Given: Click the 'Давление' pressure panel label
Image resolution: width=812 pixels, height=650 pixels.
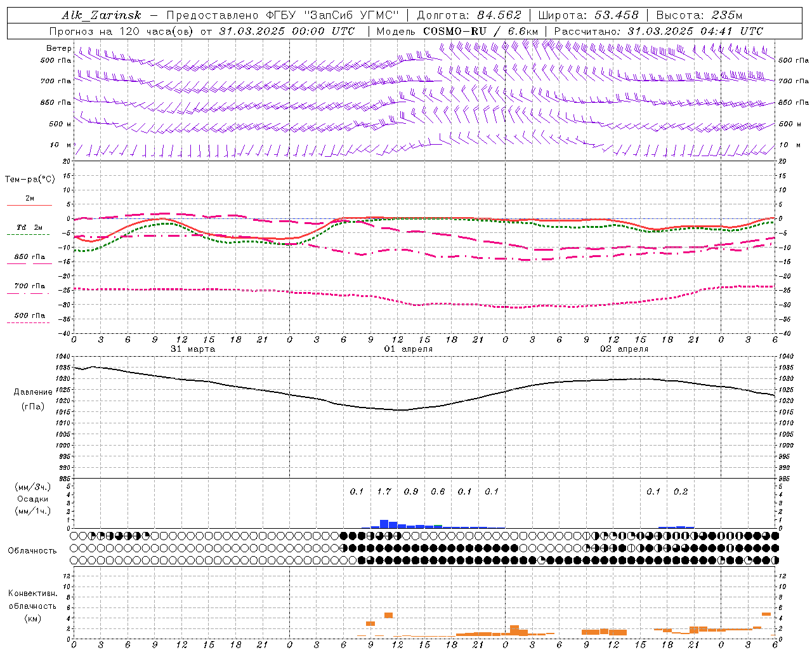Looking at the screenshot, I should point(33,392).
